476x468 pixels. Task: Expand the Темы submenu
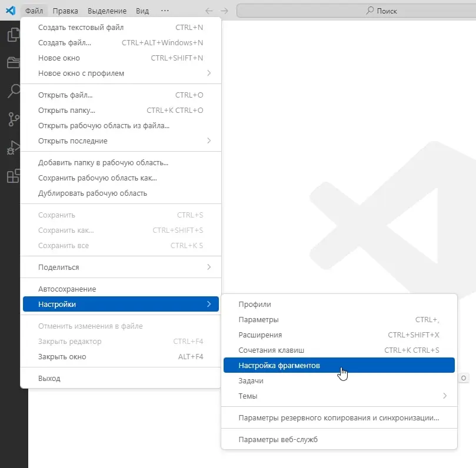coord(339,396)
